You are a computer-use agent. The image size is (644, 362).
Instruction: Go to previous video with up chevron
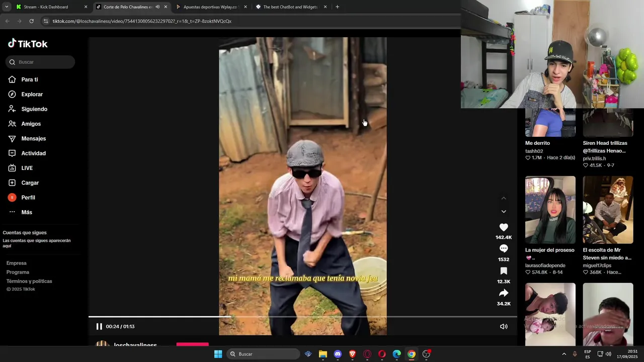point(504,198)
